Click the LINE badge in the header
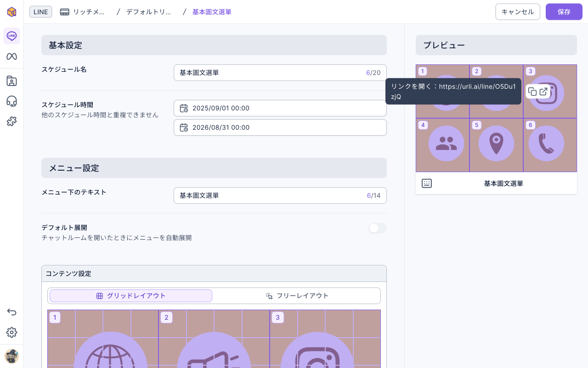This screenshot has height=368, width=588. (x=41, y=12)
